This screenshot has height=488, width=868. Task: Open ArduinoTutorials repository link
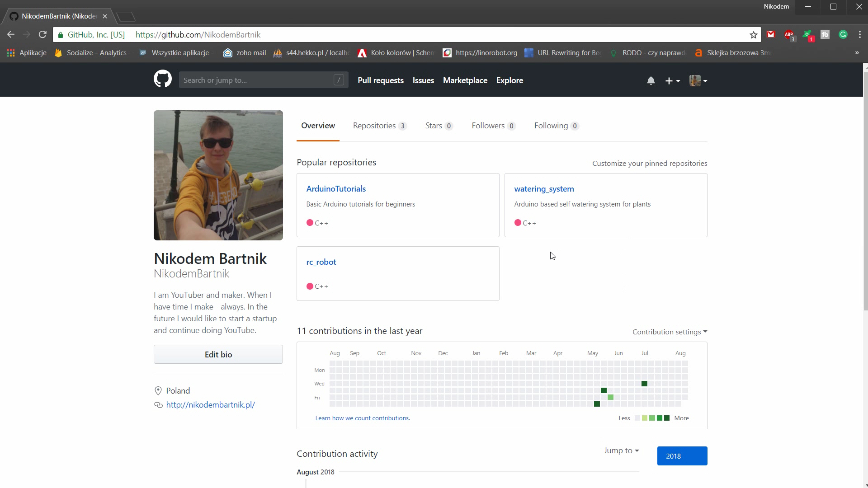336,189
